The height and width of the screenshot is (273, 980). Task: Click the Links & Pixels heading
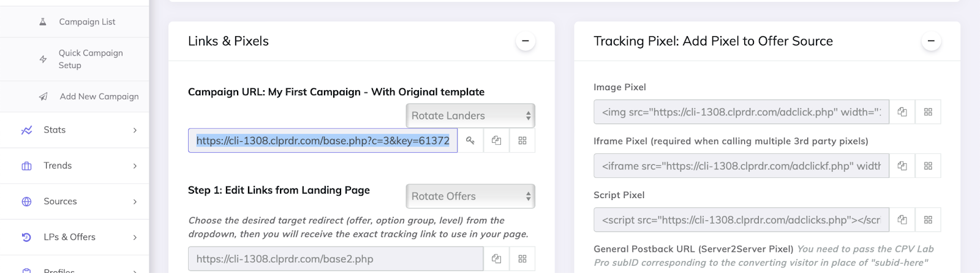coord(228,41)
